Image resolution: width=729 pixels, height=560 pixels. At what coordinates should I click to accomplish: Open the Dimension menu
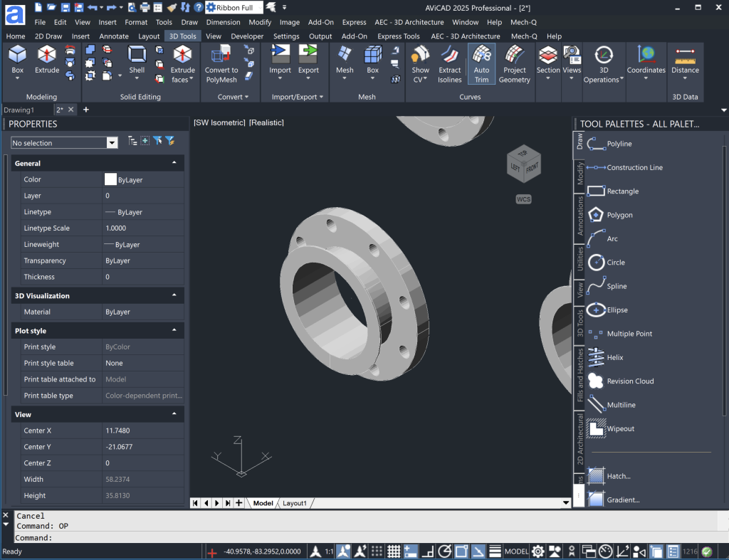pos(223,22)
